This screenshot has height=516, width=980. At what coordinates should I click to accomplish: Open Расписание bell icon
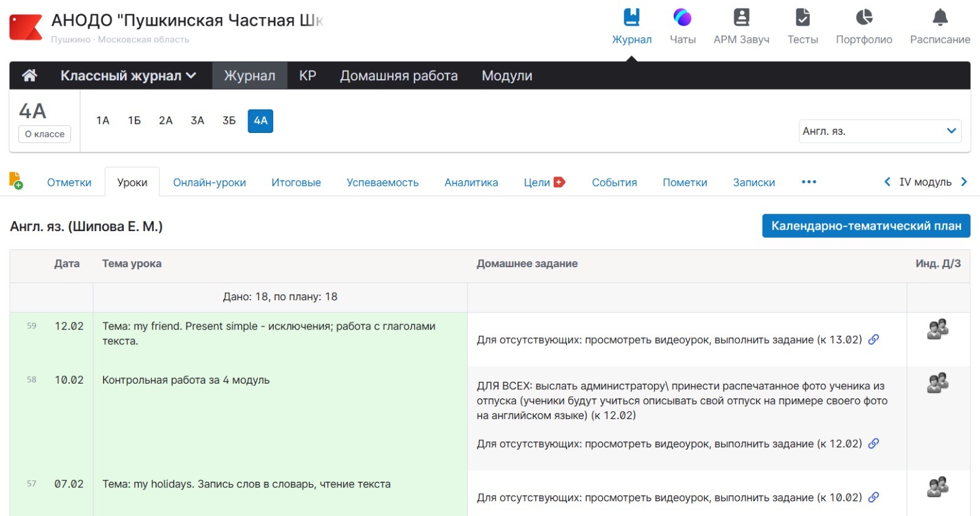[x=940, y=17]
